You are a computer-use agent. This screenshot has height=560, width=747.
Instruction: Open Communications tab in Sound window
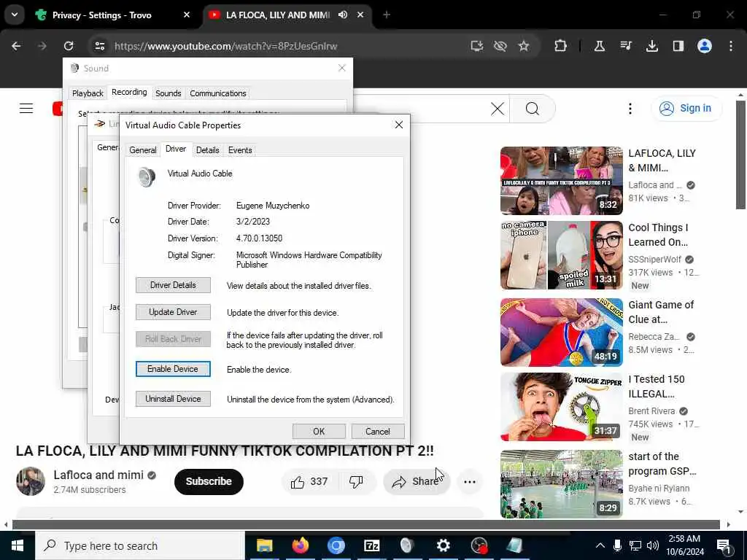[x=218, y=93]
